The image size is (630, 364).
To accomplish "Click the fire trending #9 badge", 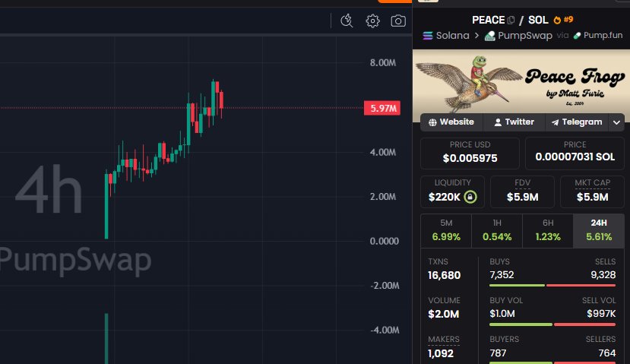I will click(563, 20).
